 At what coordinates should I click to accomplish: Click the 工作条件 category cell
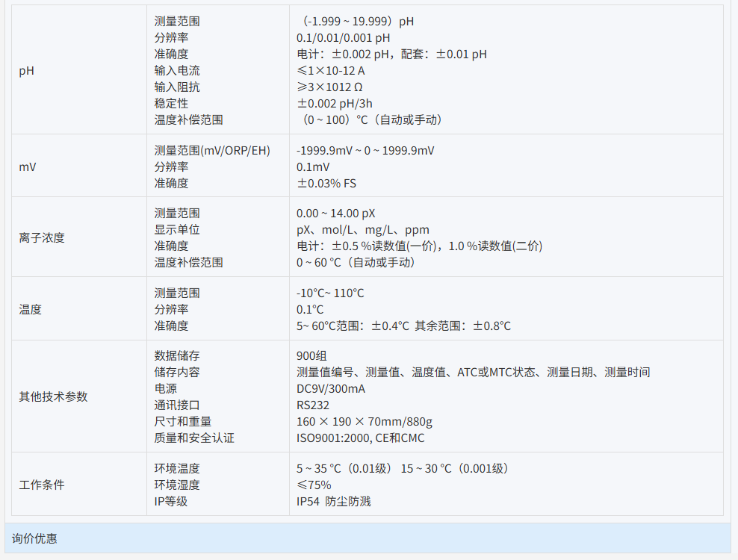coord(42,485)
